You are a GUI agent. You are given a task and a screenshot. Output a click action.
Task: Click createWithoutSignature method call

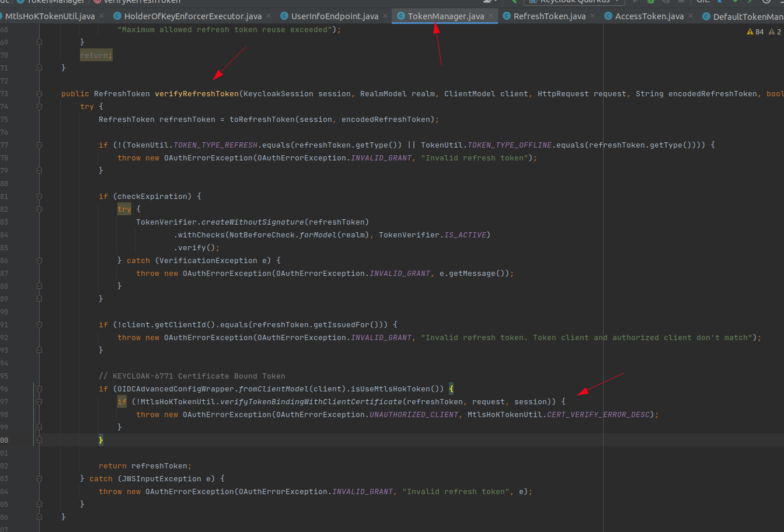pyautogui.click(x=253, y=222)
